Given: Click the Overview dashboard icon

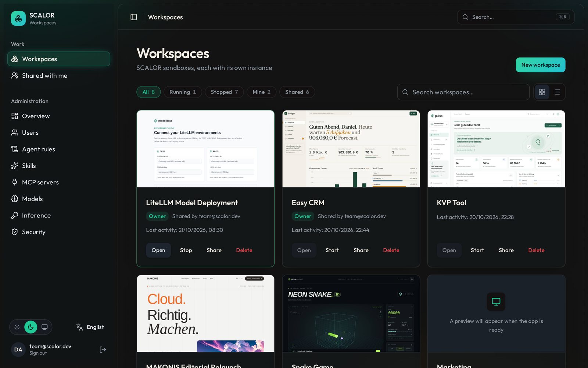Looking at the screenshot, I should (15, 116).
